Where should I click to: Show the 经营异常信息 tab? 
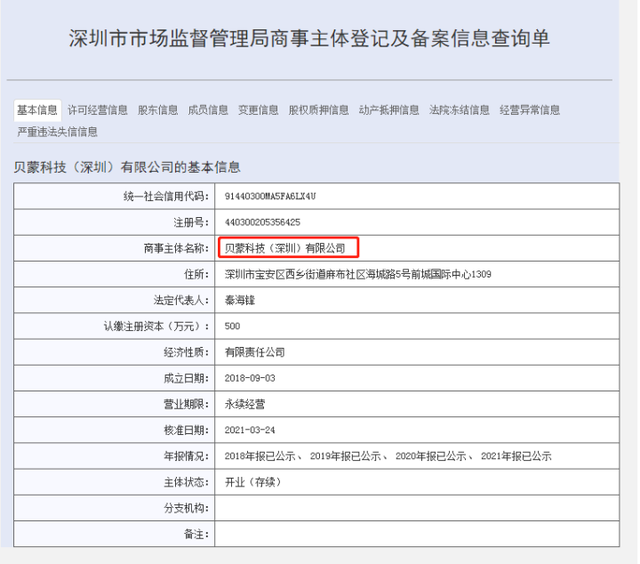(529, 110)
